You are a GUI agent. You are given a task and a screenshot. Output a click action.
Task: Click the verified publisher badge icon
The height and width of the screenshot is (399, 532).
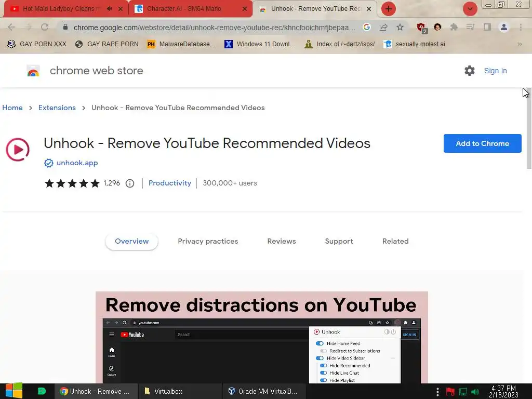pos(49,163)
